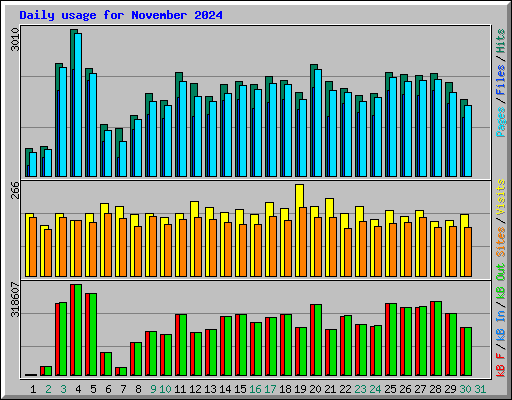Click day label 8 on the x-axis
Image resolution: width=512 pixels, height=400 pixels.
138,389
